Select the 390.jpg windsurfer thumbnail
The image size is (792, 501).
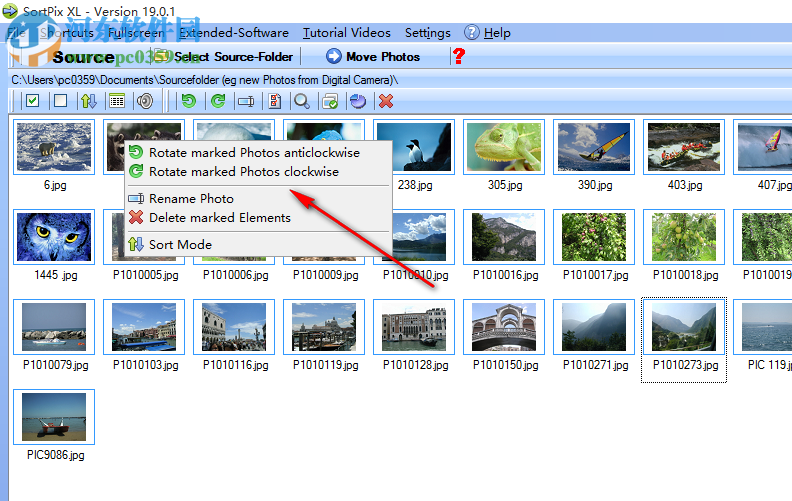(x=594, y=147)
